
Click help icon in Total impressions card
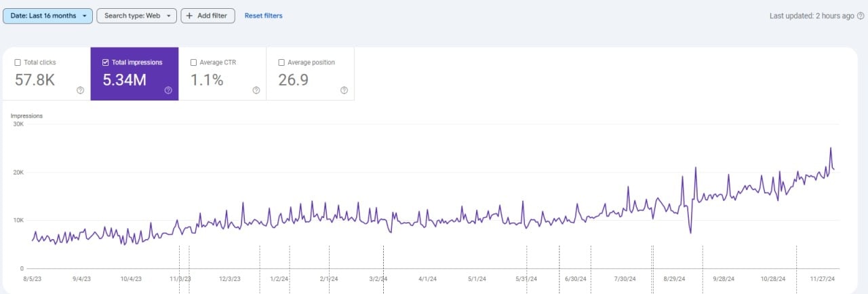click(x=168, y=90)
